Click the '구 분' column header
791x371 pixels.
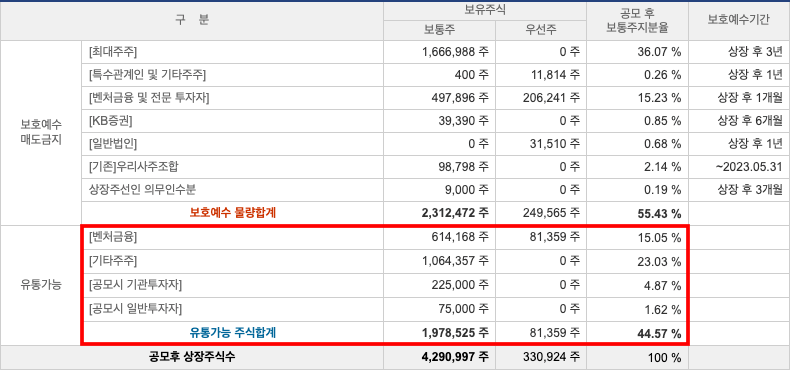192,20
